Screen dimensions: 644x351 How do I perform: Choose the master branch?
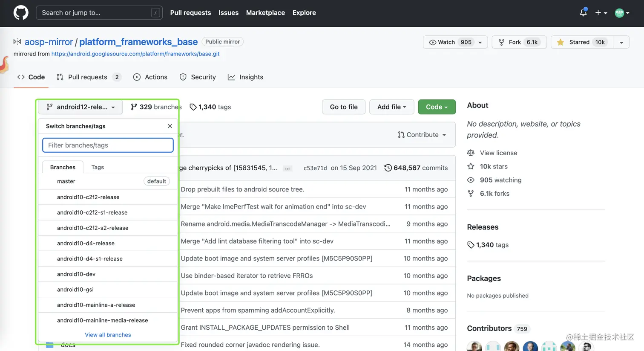point(108,181)
